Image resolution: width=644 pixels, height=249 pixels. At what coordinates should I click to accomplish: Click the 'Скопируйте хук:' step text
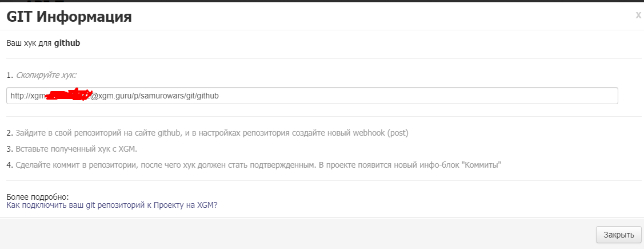[x=46, y=75]
